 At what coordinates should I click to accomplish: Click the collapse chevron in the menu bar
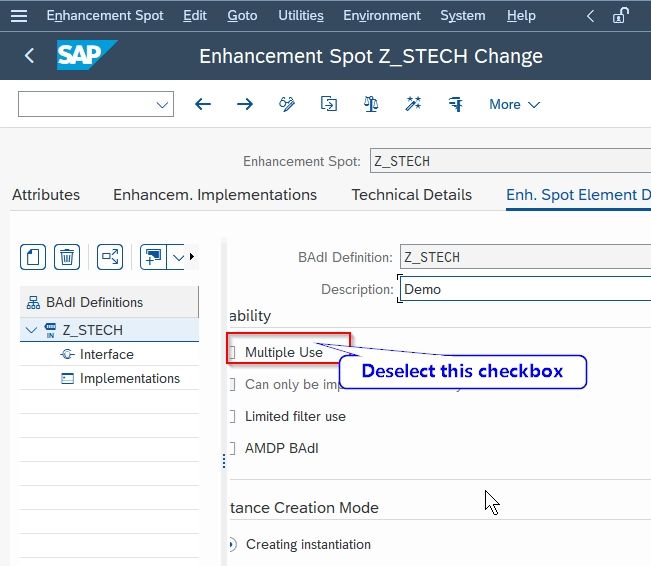[590, 16]
